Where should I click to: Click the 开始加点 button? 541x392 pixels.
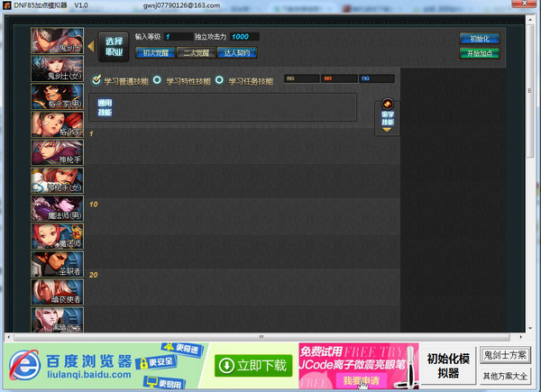[x=480, y=54]
